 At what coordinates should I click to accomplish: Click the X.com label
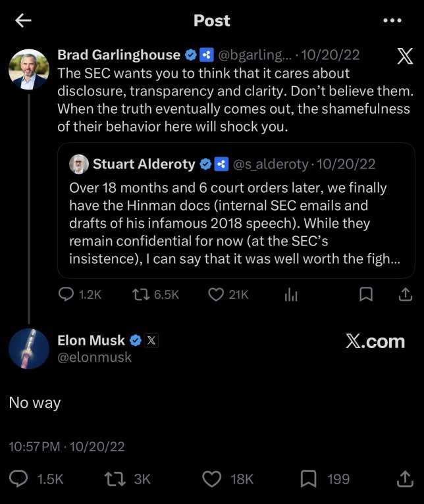(x=375, y=341)
